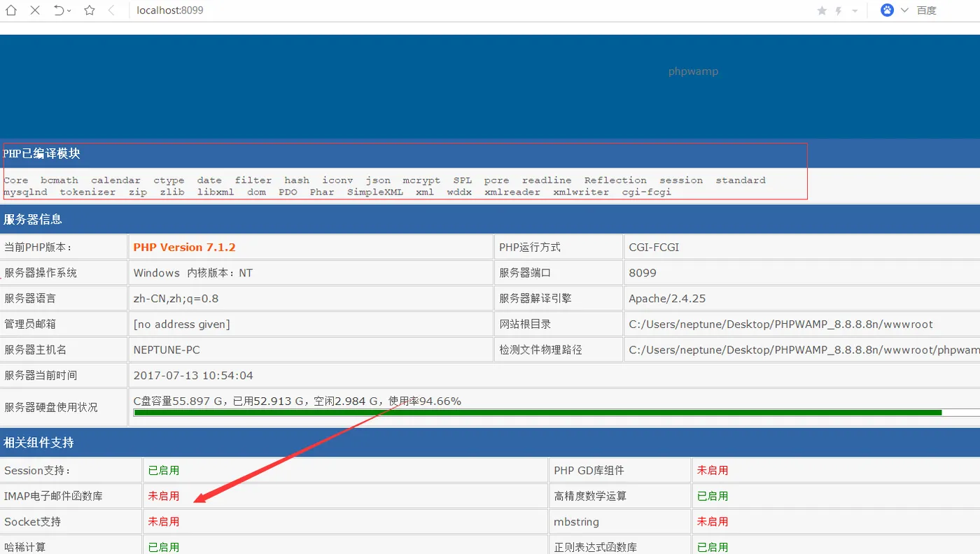The width and height of the screenshot is (980, 554).
Task: Click the zh-CN,zh;q=0.8 language value
Action: (x=176, y=299)
